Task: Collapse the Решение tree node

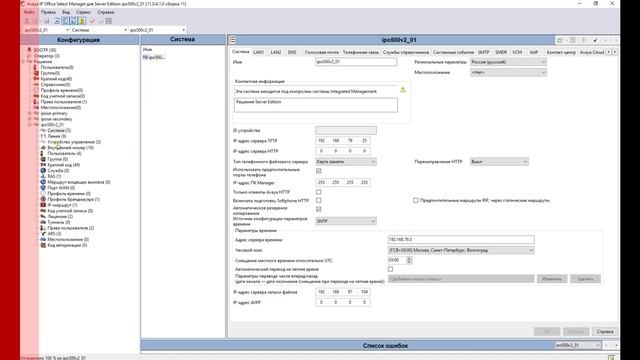Action: pos(23,61)
